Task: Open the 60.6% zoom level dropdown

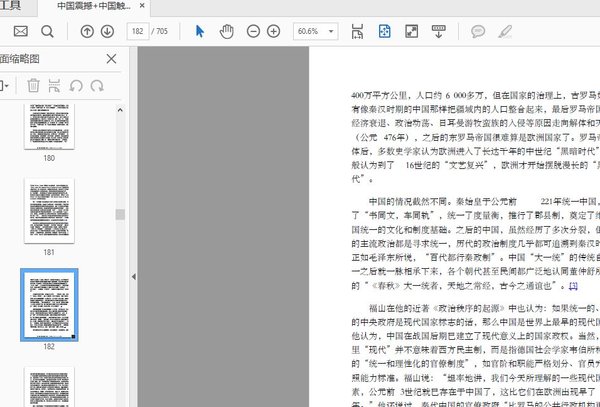Action: pos(316,31)
